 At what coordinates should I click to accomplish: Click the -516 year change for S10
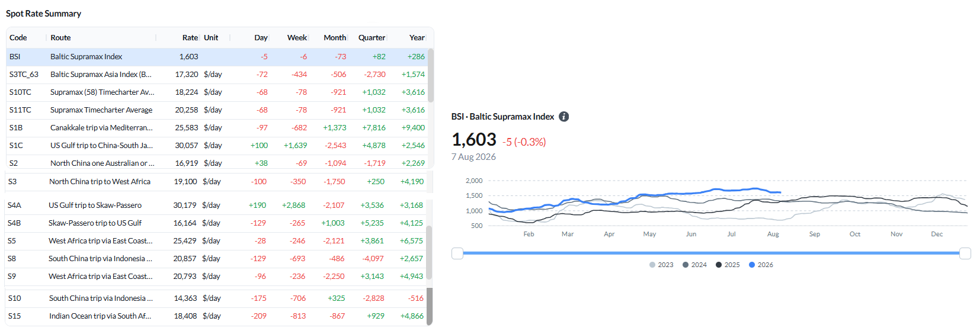416,298
